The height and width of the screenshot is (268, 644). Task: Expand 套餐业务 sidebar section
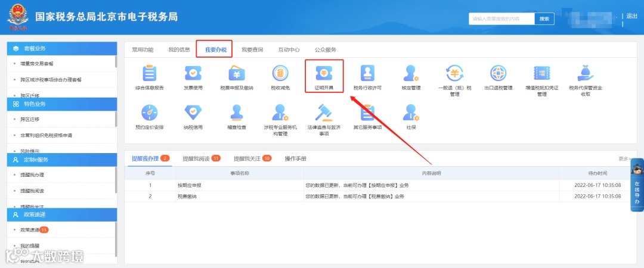pos(62,48)
